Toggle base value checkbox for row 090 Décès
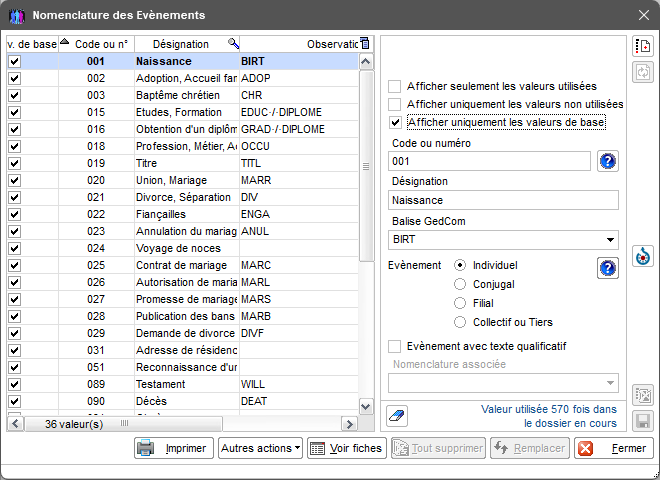Image resolution: width=660 pixels, height=480 pixels. point(14,401)
